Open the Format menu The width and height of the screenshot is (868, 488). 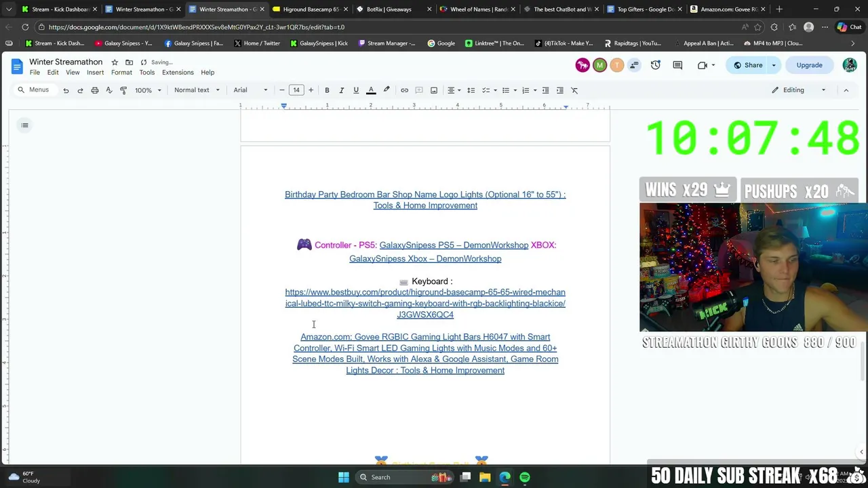(121, 73)
